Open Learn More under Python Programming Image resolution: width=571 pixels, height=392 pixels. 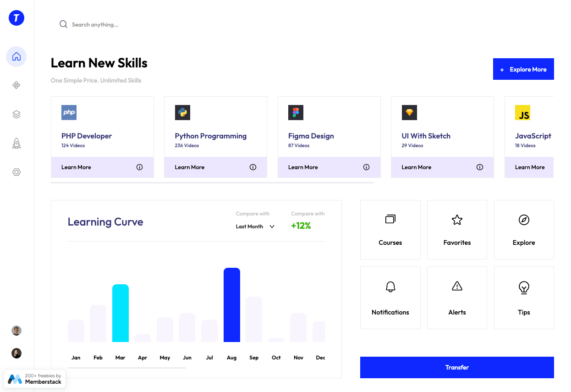[x=189, y=167]
